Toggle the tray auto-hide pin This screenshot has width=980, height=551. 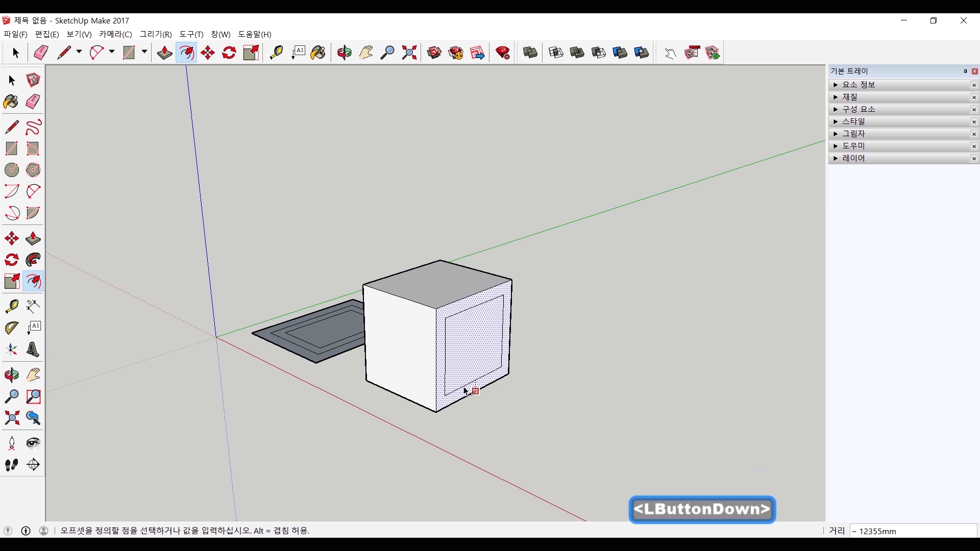click(x=965, y=71)
